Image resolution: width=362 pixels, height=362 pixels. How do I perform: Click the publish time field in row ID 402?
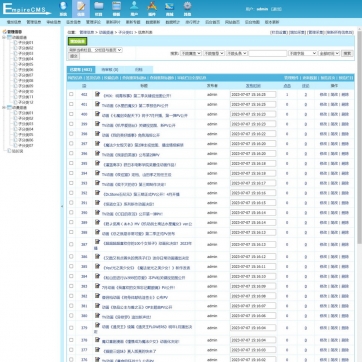point(253,95)
